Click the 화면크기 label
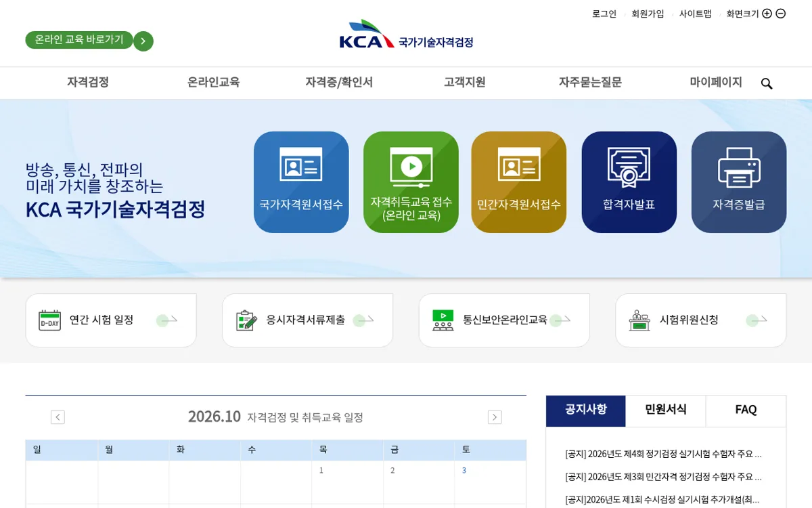This screenshot has width=812, height=508. pyautogui.click(x=742, y=14)
